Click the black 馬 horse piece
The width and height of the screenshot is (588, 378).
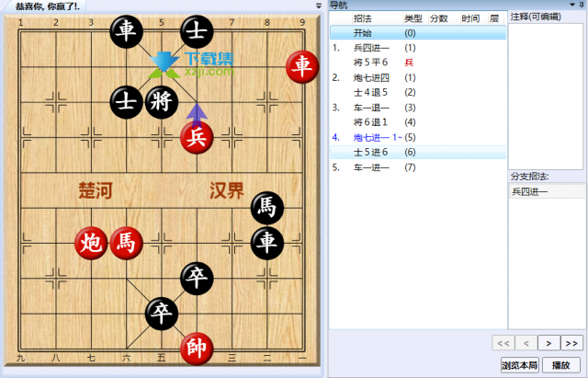point(266,208)
